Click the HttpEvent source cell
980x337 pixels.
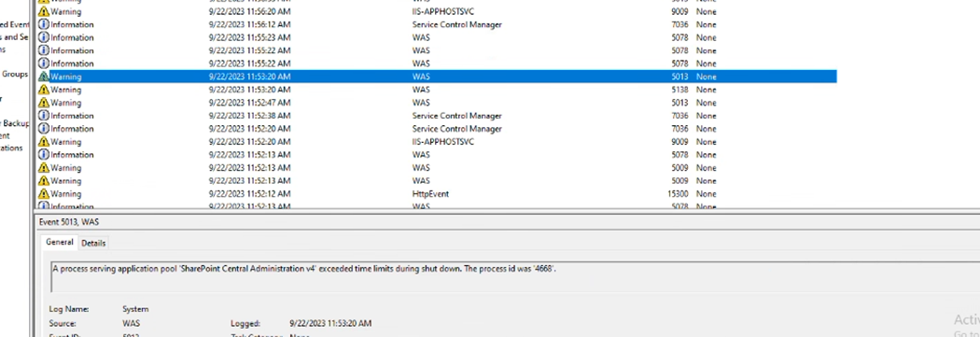tap(430, 194)
